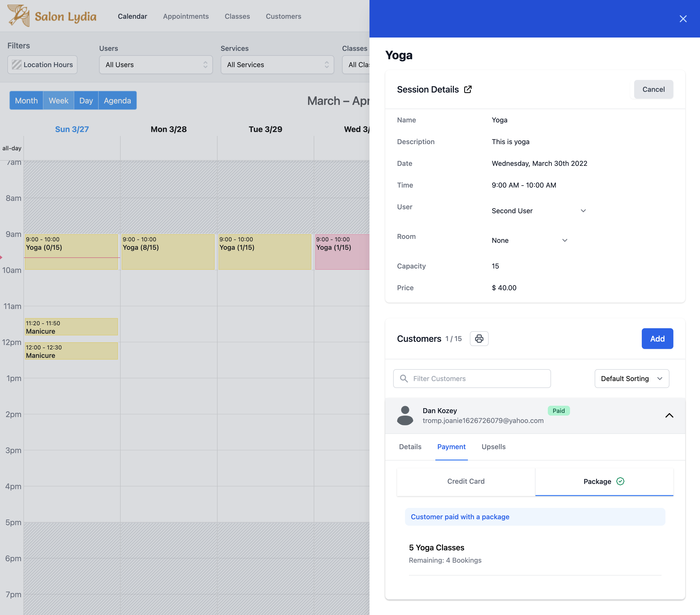Select the pink Wednesday Yoga event
Image resolution: width=700 pixels, height=615 pixels.
coord(342,252)
